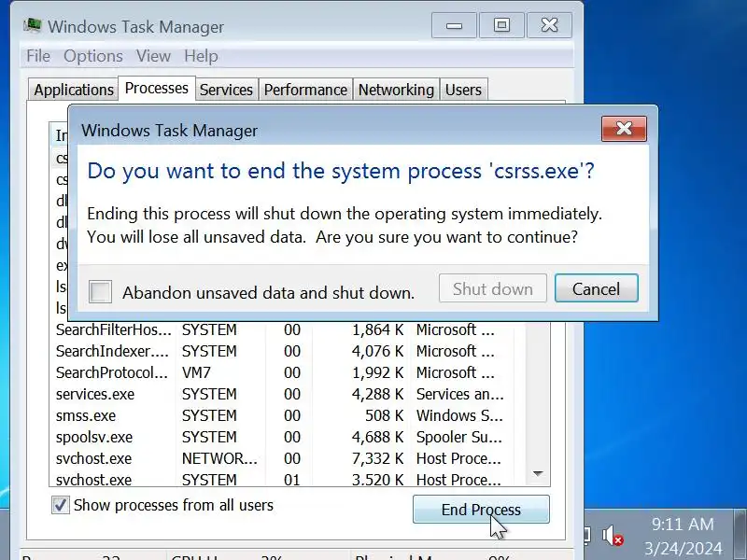Click the VM7 user name cell

click(x=196, y=372)
